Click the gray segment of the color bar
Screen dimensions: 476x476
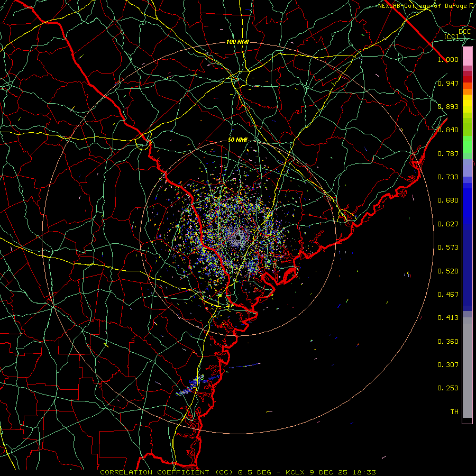point(467,368)
